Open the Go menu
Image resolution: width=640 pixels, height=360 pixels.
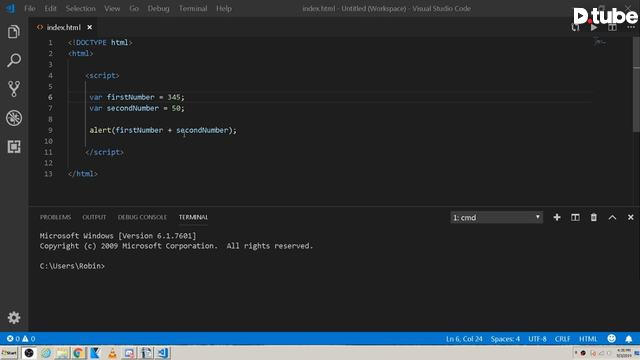134,9
